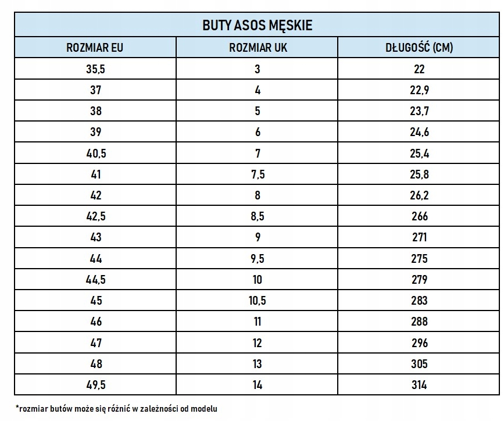Select the ROZMIAR EU column header
Image resolution: width=504 pixels, height=421 pixels.
[x=95, y=48]
